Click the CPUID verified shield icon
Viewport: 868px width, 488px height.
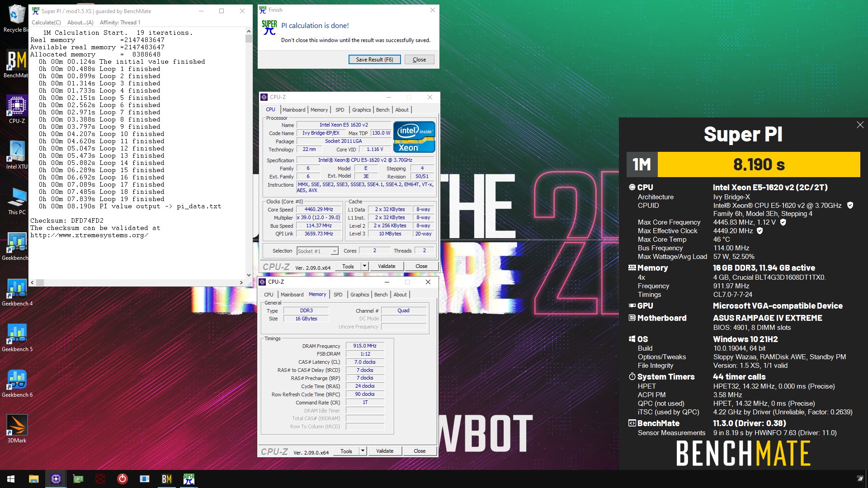[850, 205]
